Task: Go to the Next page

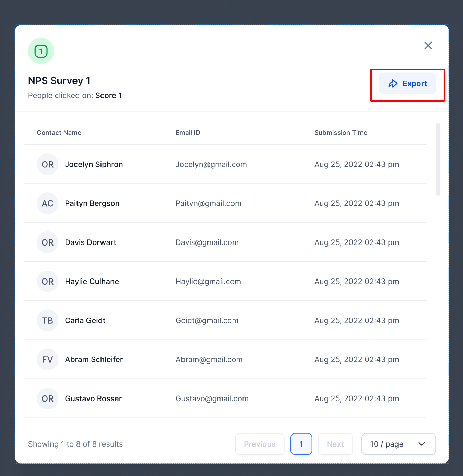Action: click(x=335, y=444)
